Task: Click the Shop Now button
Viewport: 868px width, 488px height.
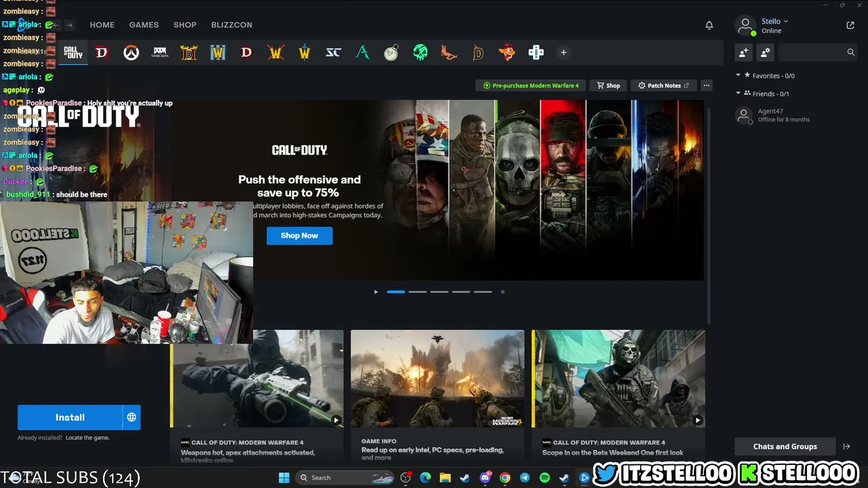Action: 299,235
